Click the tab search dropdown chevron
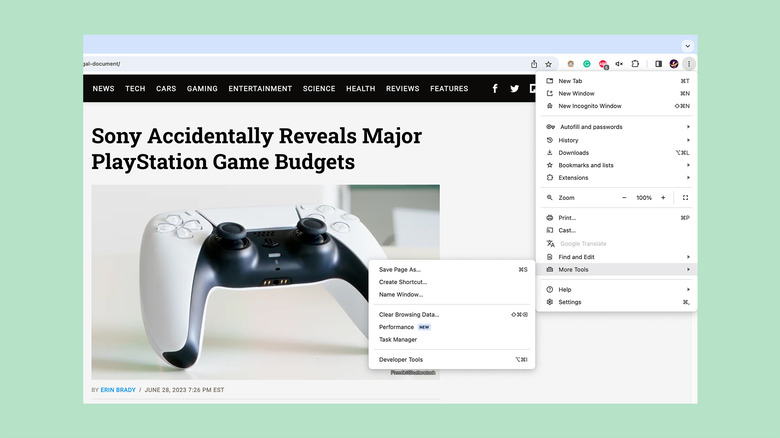The width and height of the screenshot is (780, 438). [x=687, y=46]
